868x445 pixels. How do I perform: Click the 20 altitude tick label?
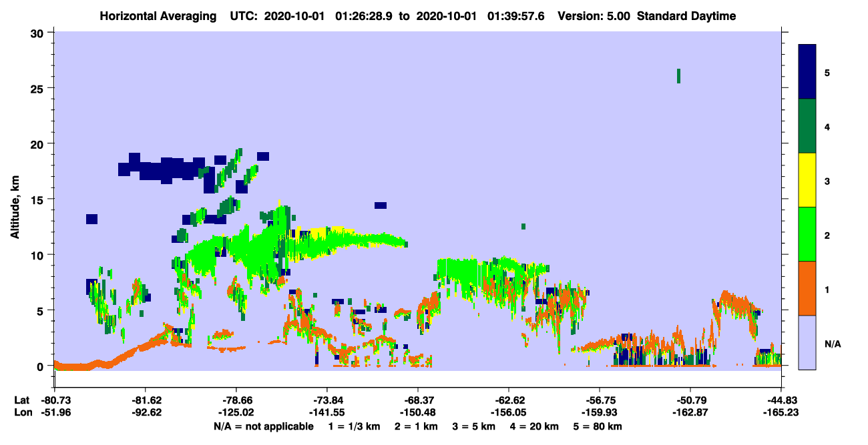pyautogui.click(x=39, y=143)
